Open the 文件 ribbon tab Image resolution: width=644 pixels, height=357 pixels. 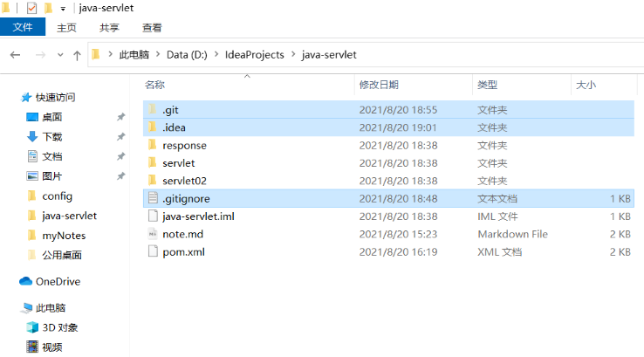pos(23,28)
